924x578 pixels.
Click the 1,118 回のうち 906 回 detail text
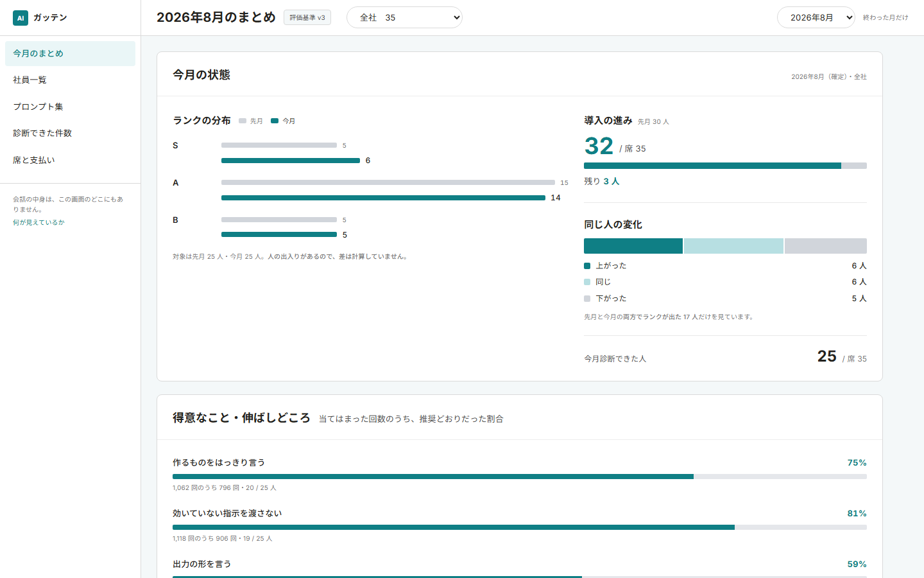[223, 539]
